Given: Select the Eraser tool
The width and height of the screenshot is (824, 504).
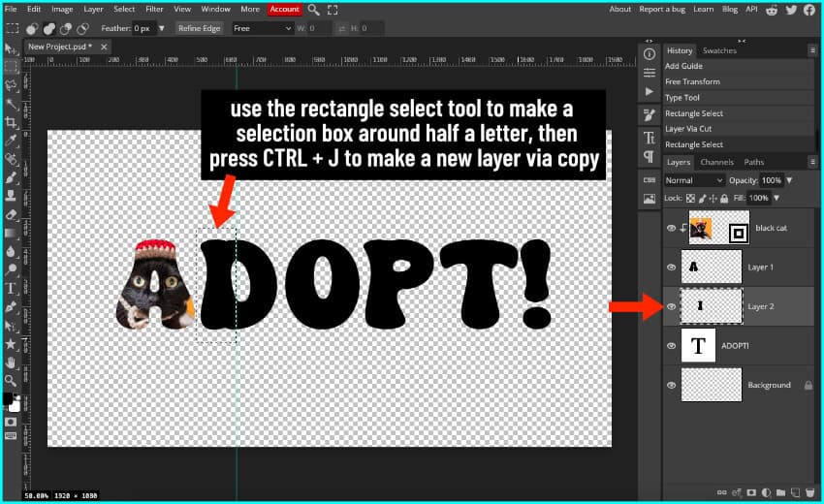Looking at the screenshot, I should [11, 214].
